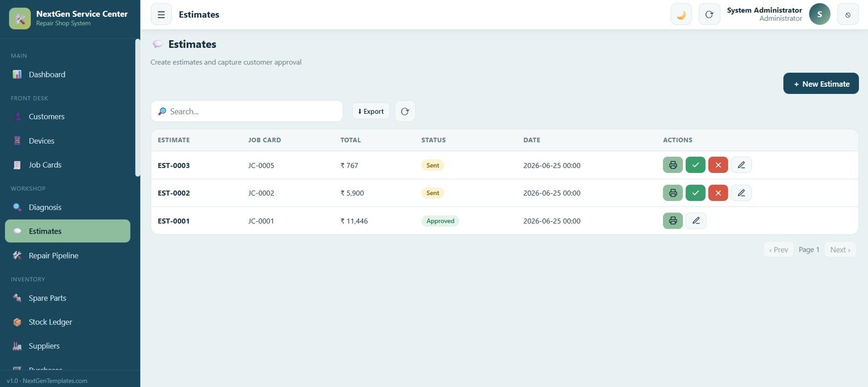Open the user avatar S
Viewport: 868px width, 387px height.
pyautogui.click(x=820, y=15)
